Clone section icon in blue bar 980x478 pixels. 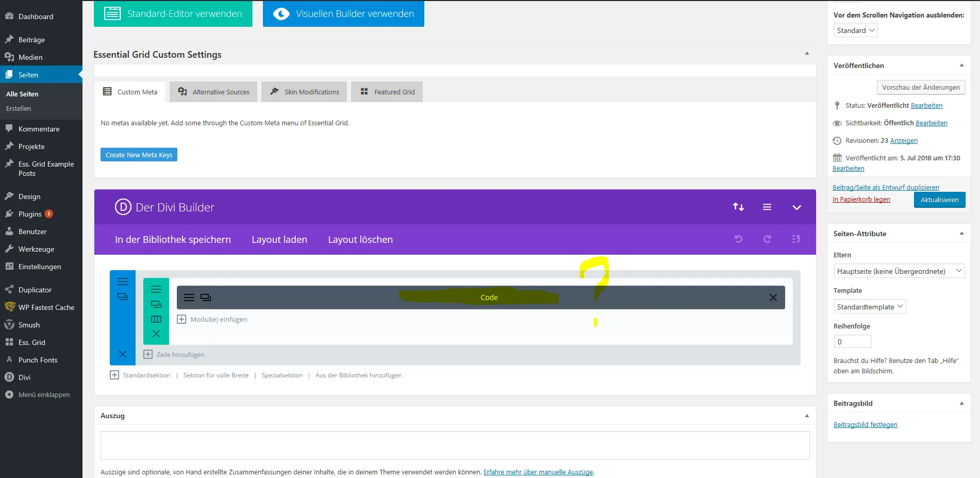click(x=123, y=296)
